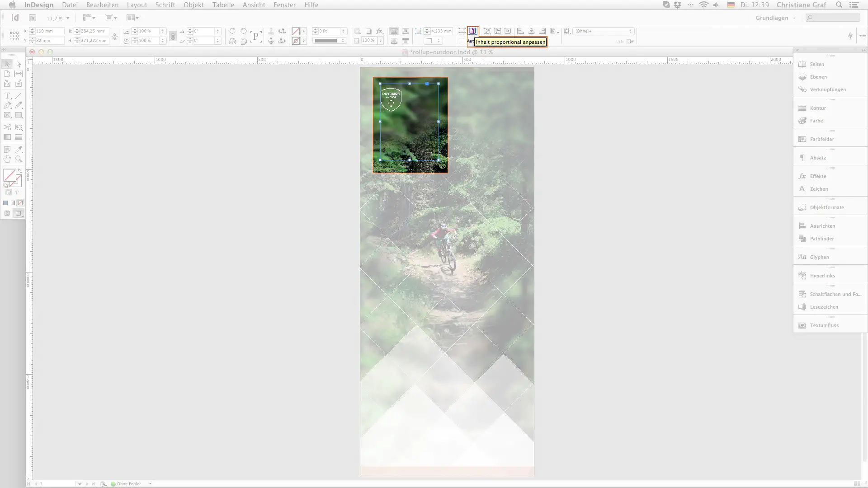Screen dimensions: 868x488
Task: Select the Type tool in toolbox
Action: coord(7,96)
